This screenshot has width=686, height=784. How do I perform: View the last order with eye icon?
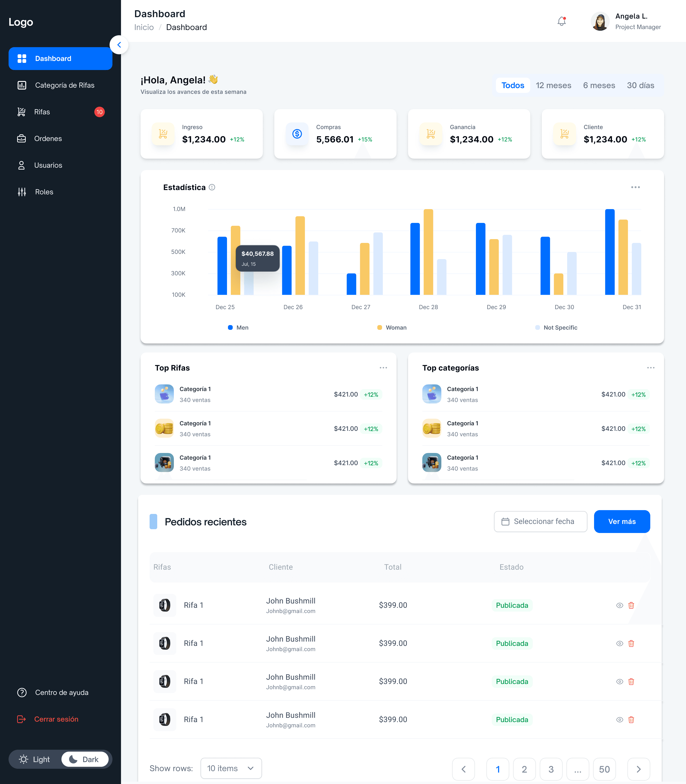click(619, 720)
